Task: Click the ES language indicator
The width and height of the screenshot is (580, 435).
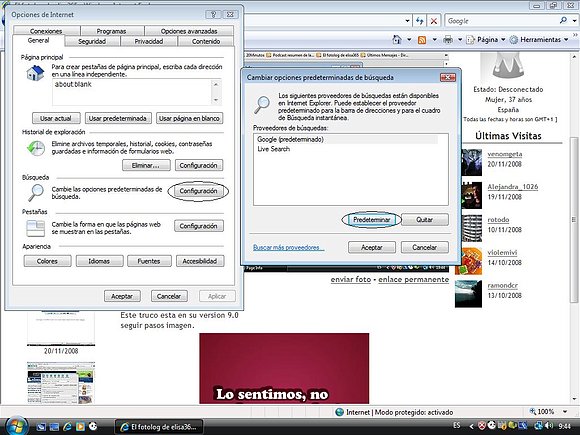Action: [x=457, y=425]
